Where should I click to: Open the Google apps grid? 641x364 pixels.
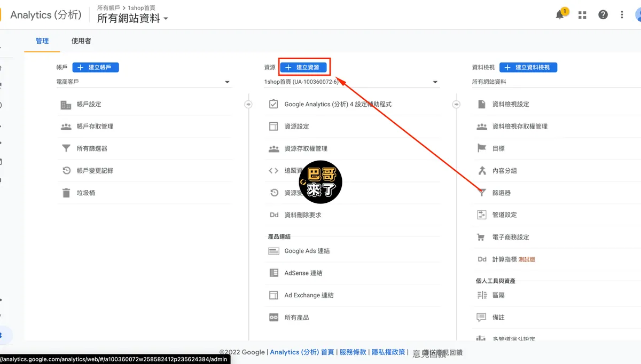tap(582, 15)
